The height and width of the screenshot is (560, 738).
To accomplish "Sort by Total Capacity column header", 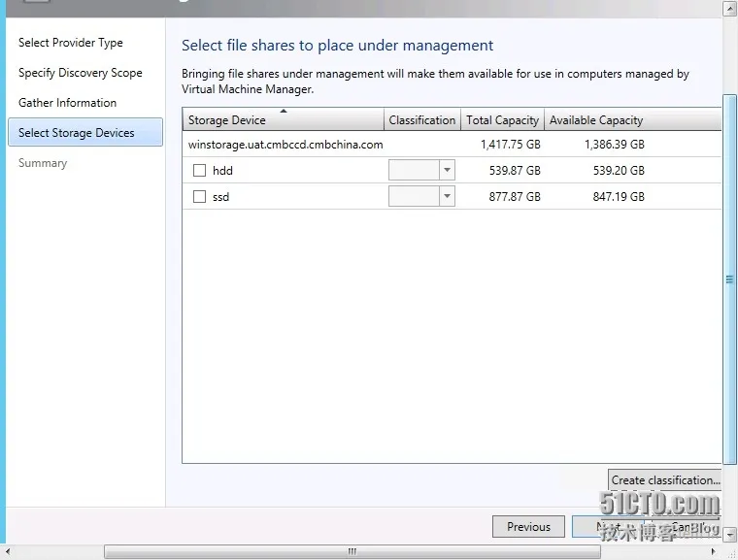I will [x=502, y=119].
